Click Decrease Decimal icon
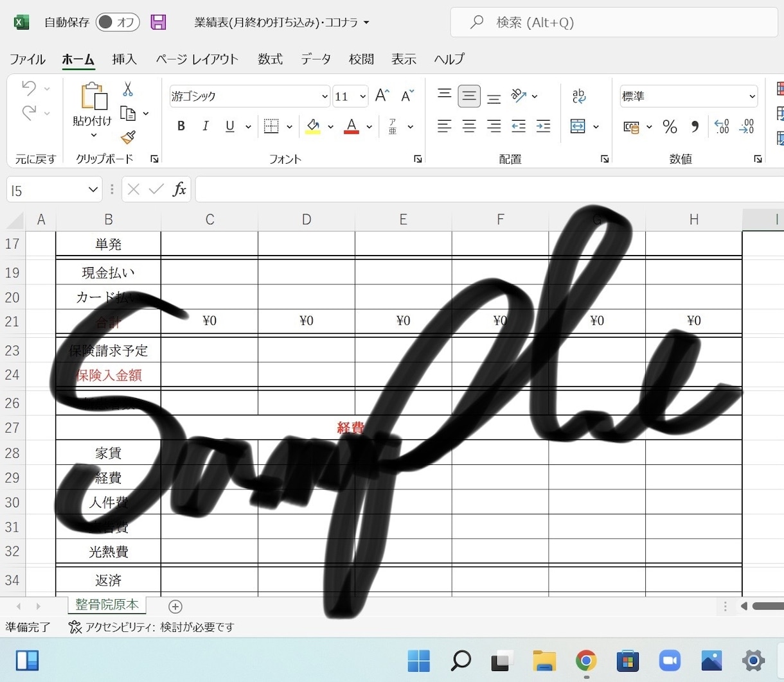The width and height of the screenshot is (784, 682). pyautogui.click(x=747, y=127)
